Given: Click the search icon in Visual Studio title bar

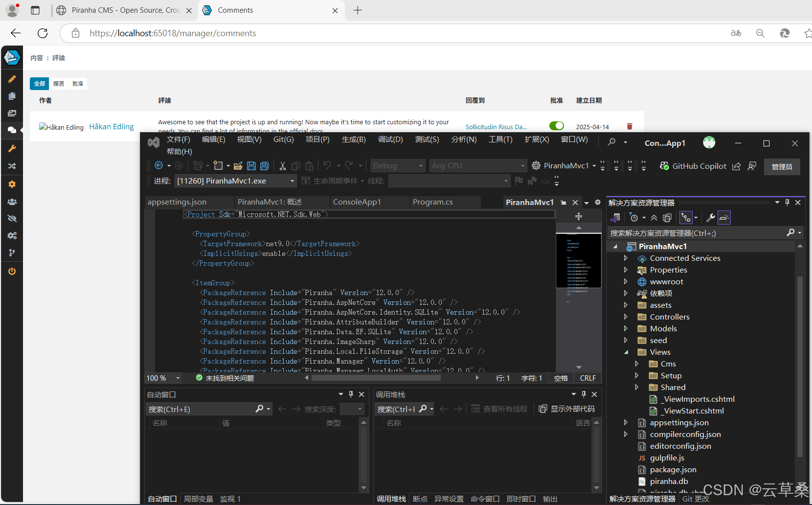Looking at the screenshot, I should click(x=611, y=142).
